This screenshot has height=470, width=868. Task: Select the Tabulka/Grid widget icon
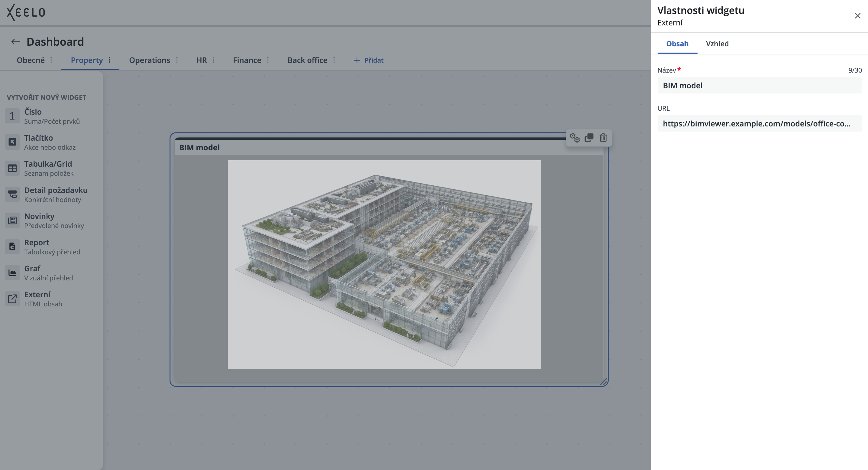(12, 168)
